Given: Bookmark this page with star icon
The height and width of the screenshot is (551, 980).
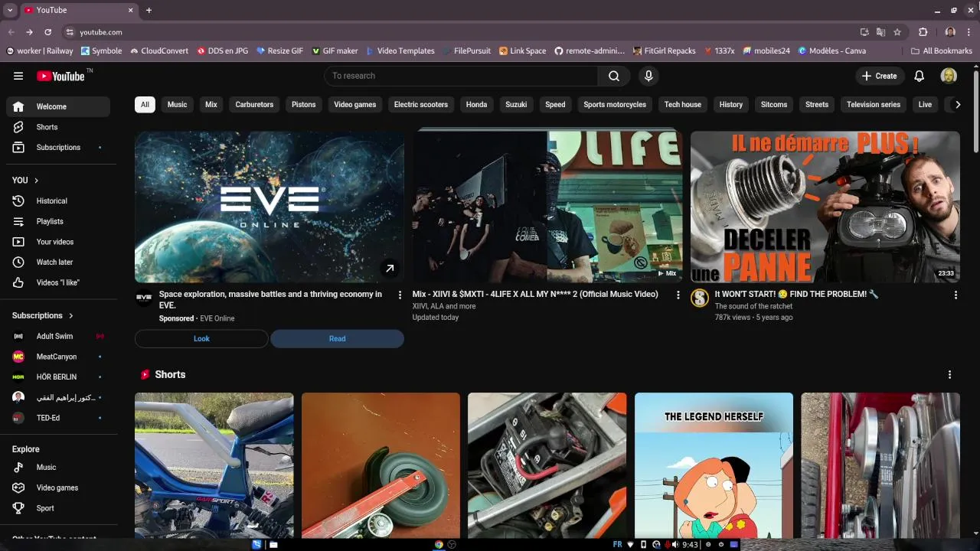Looking at the screenshot, I should click(x=897, y=32).
